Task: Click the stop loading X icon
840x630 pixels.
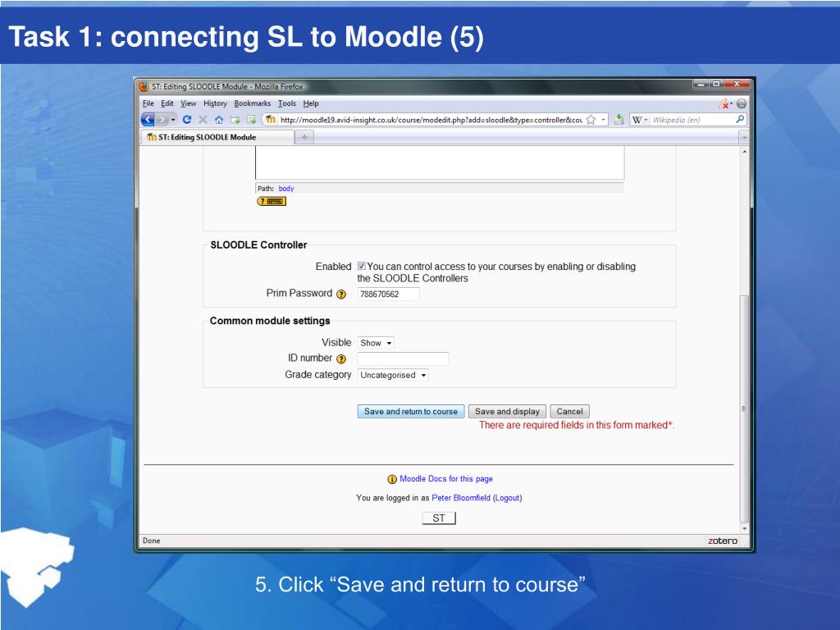Action: [x=203, y=120]
